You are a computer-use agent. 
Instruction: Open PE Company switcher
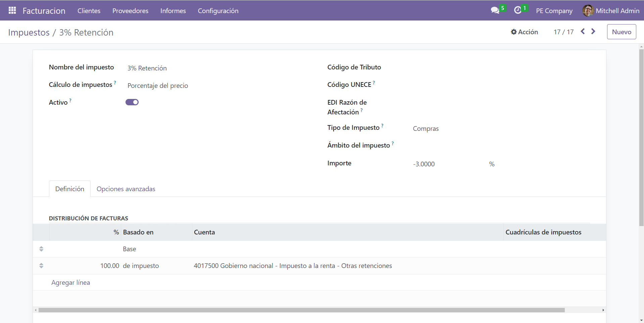pyautogui.click(x=554, y=11)
